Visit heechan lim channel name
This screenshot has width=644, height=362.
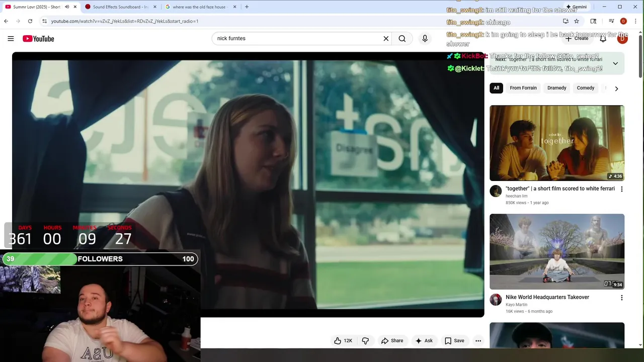(516, 196)
